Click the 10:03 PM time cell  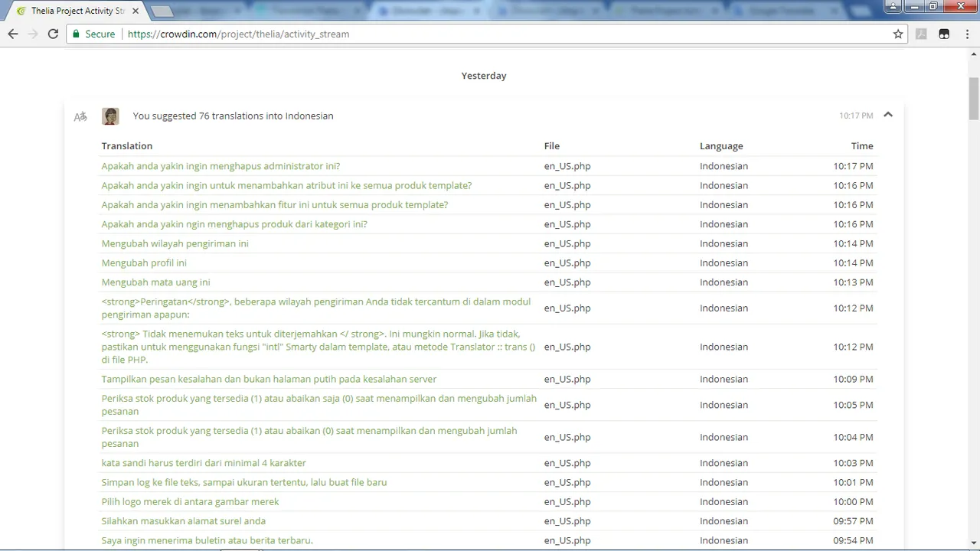pos(853,463)
